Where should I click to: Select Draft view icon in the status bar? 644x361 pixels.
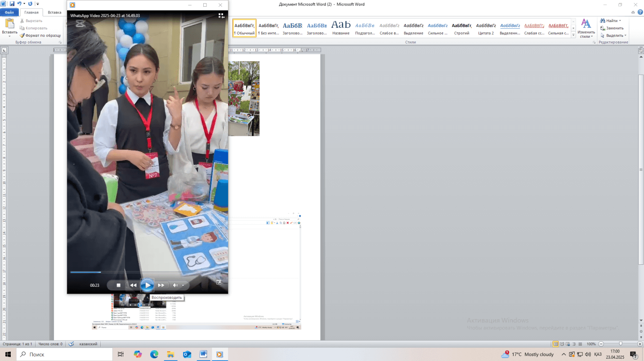coord(581,344)
